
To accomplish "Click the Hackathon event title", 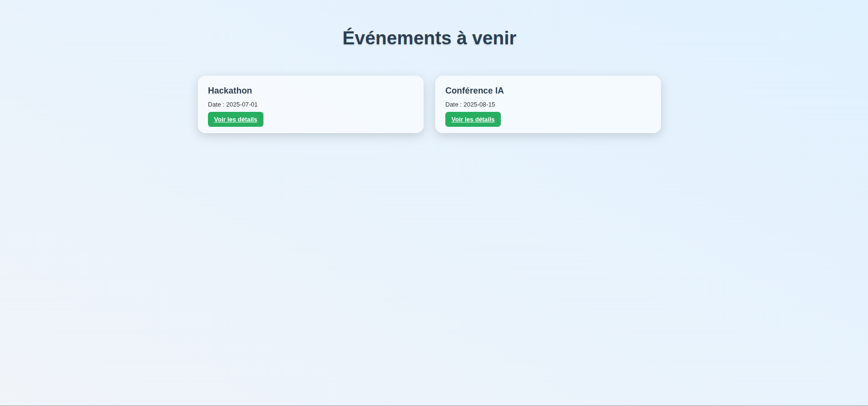I will tap(230, 91).
